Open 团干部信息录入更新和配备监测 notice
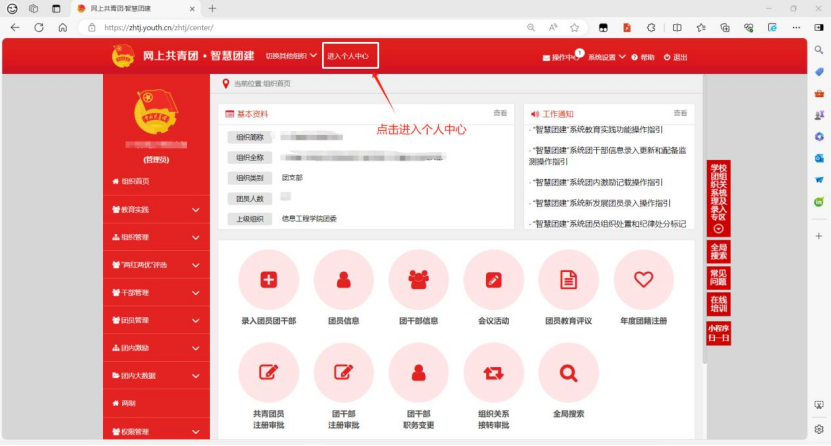Viewport: 831px width, 446px height. pos(608,156)
